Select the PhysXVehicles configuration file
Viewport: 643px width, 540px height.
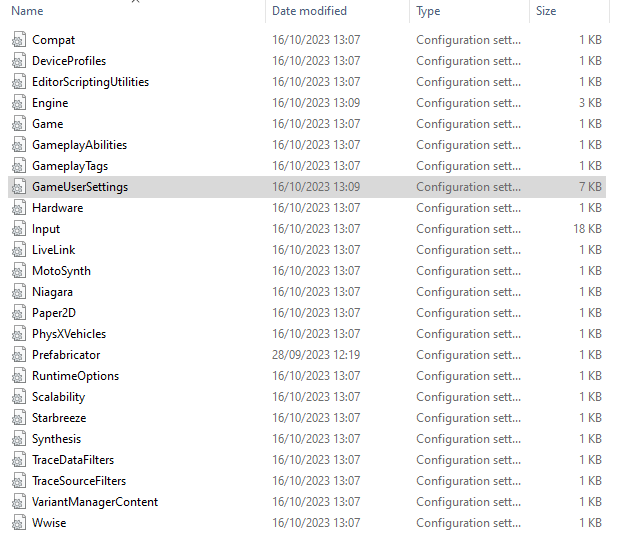tap(68, 334)
